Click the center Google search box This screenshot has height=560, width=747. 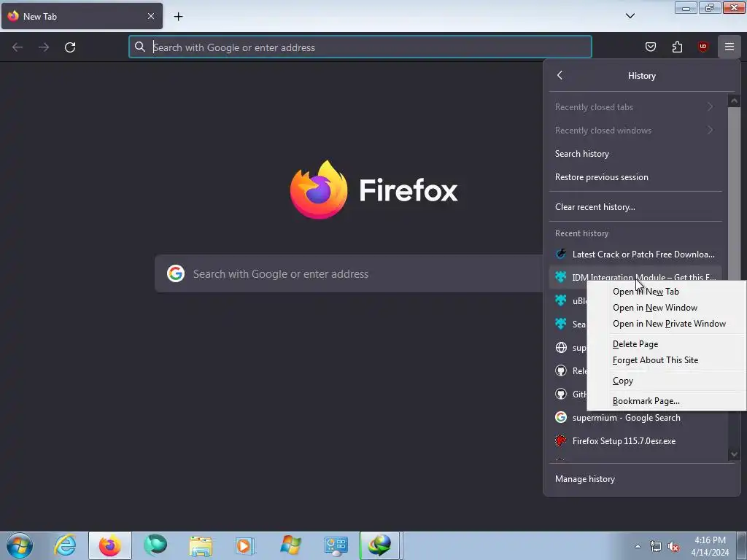349,274
